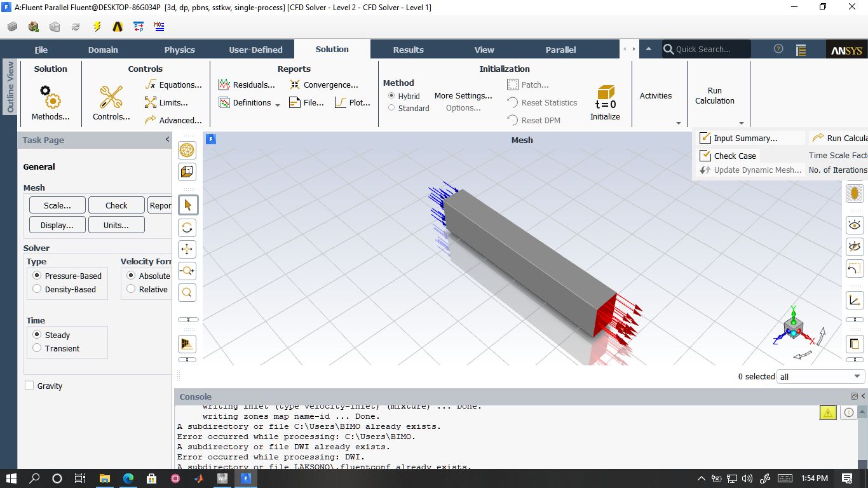Collapse the ribbon with up arrow
Image resolution: width=868 pixels, height=488 pixels.
[x=648, y=49]
